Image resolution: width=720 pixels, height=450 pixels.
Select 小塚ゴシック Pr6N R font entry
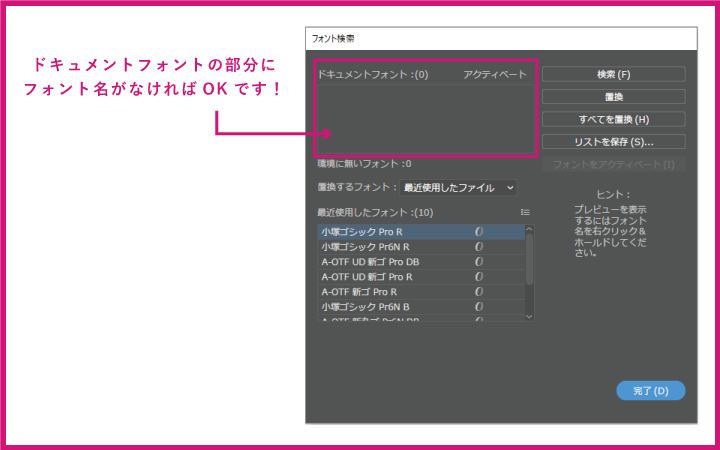point(365,247)
